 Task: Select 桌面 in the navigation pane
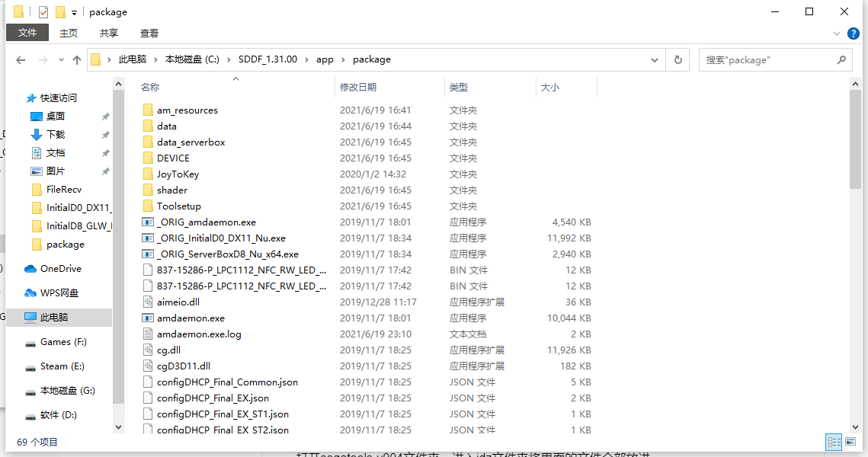click(x=56, y=117)
